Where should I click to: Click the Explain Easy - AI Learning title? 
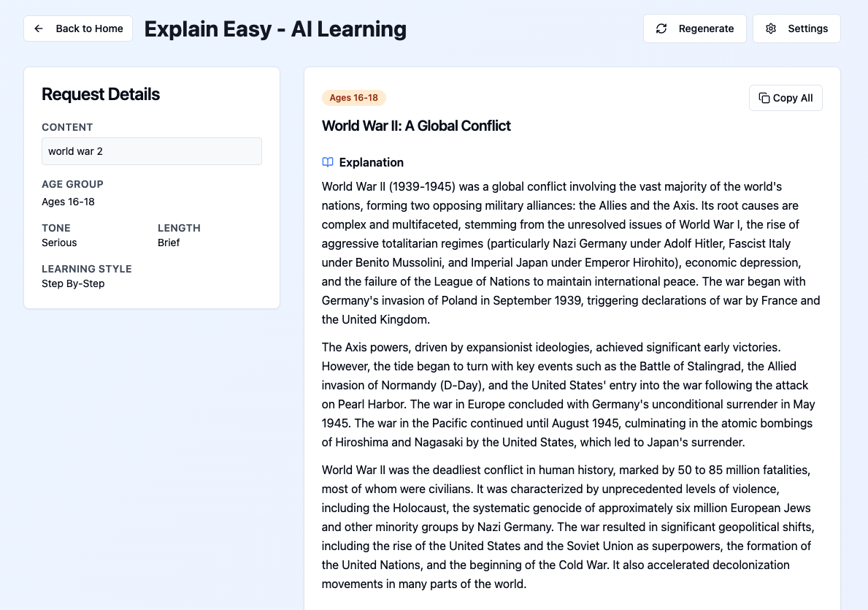coord(275,28)
